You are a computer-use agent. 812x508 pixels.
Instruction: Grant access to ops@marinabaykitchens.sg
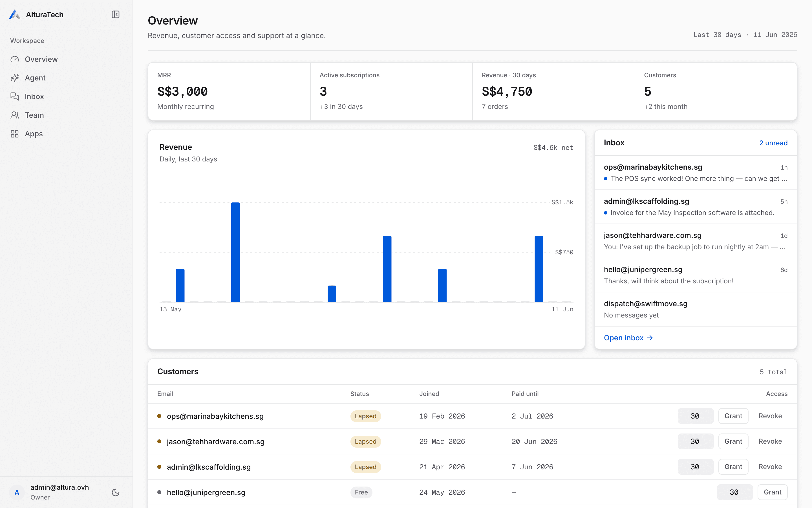click(x=733, y=416)
